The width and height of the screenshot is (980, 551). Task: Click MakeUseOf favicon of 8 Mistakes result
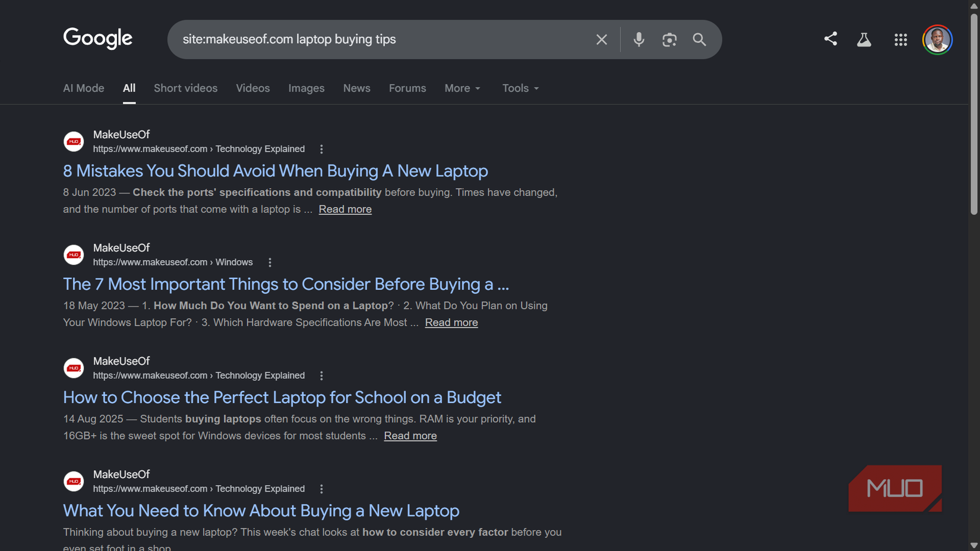pyautogui.click(x=74, y=141)
